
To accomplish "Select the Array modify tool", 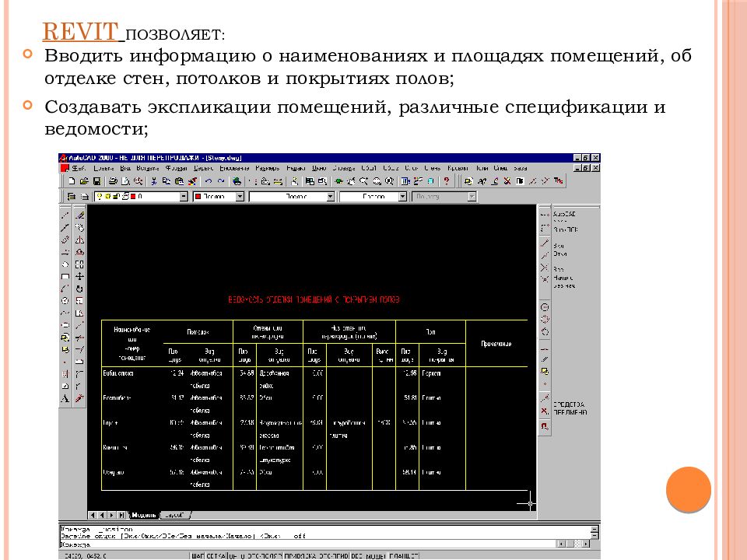I will click(x=79, y=264).
